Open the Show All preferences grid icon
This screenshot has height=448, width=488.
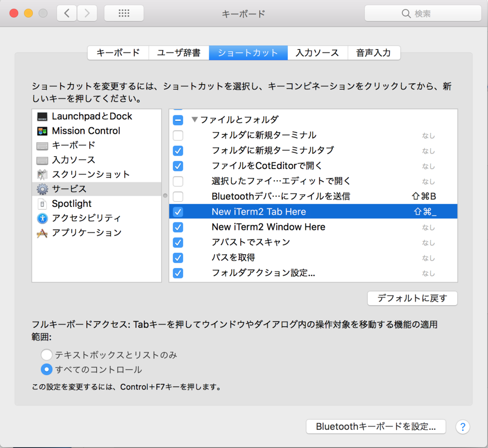click(124, 13)
